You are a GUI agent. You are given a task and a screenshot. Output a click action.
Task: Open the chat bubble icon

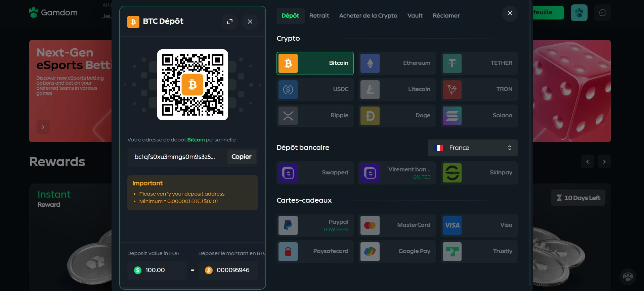point(603,13)
